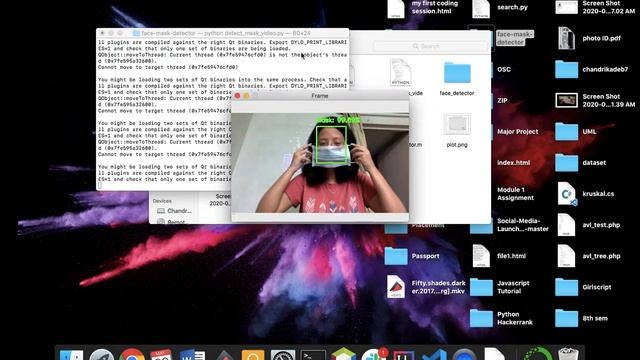Open the Trash in the dock
This screenshot has height=360, width=640.
click(568, 355)
